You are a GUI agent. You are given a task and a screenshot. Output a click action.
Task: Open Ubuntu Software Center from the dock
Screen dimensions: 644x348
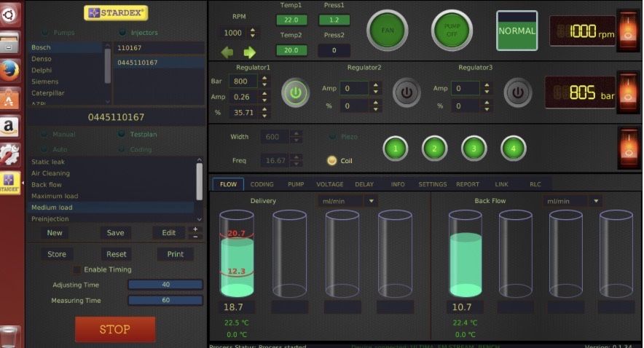click(x=9, y=98)
